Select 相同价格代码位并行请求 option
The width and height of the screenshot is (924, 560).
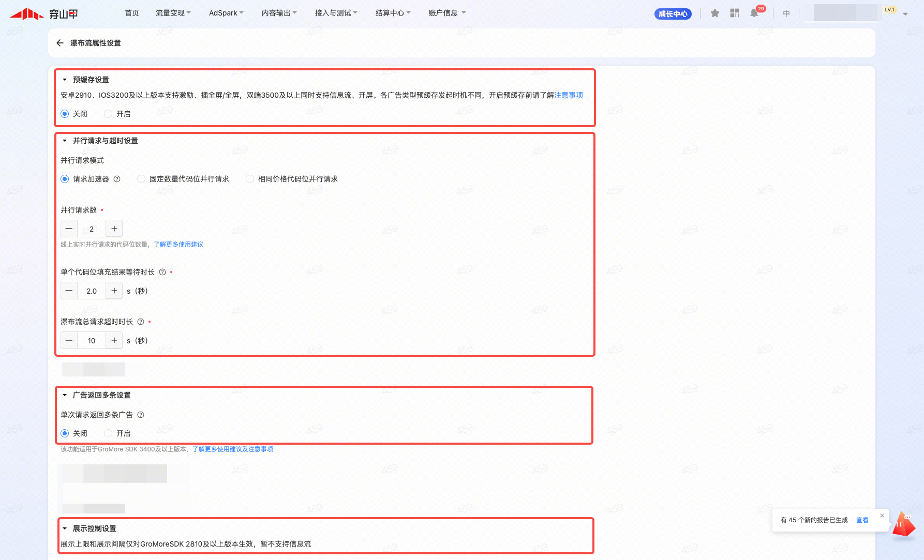[x=250, y=179]
